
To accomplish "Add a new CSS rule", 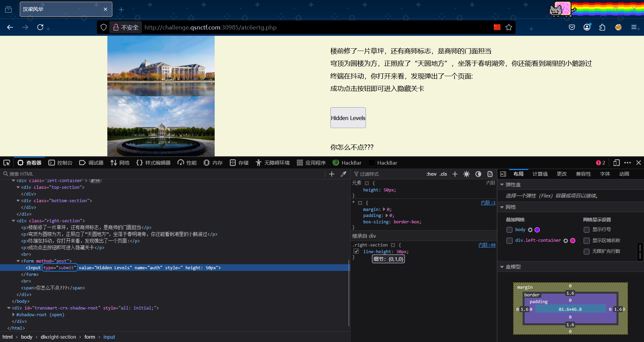I will click(x=455, y=174).
